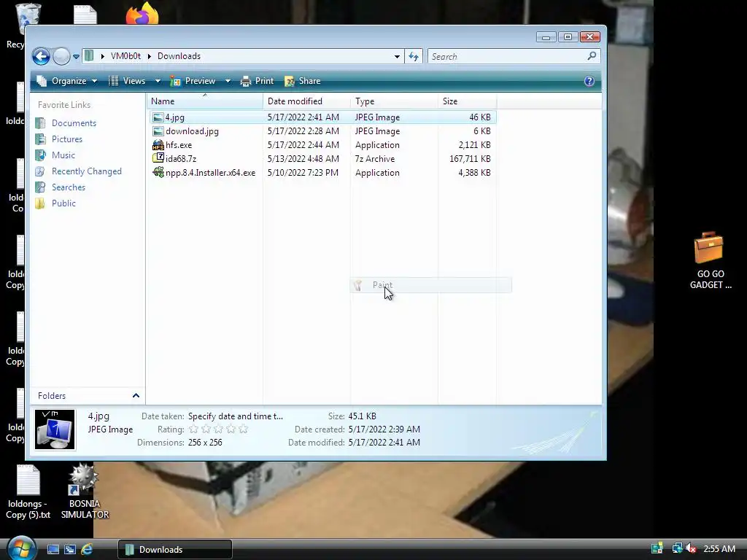The image size is (747, 560).
Task: Select download.jpg in file list
Action: 322,131
